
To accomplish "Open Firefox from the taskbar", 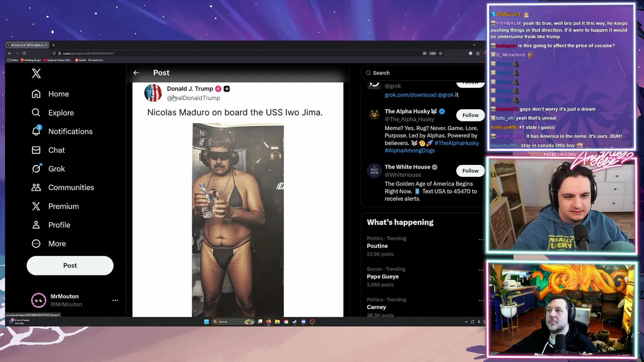I will point(269,322).
